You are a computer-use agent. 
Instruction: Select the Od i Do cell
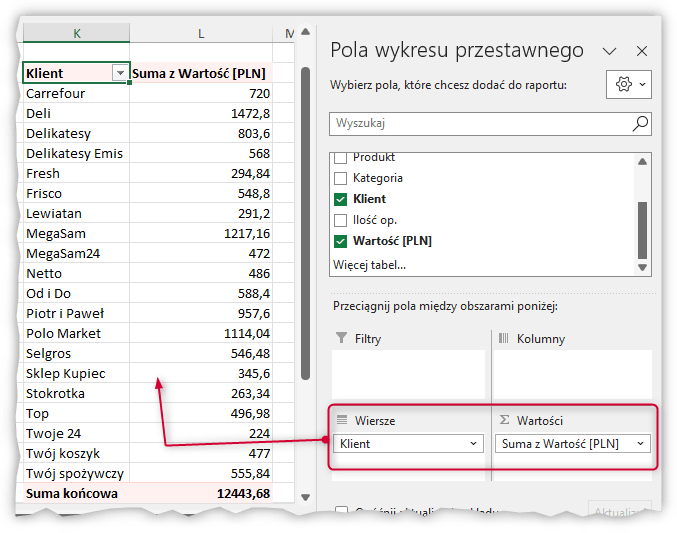[76, 293]
